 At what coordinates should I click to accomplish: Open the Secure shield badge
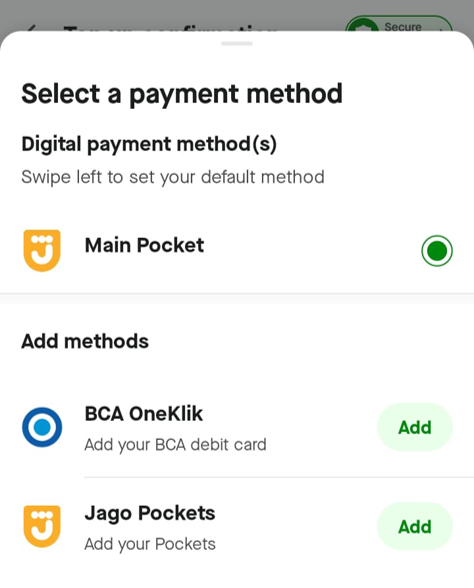[x=399, y=26]
